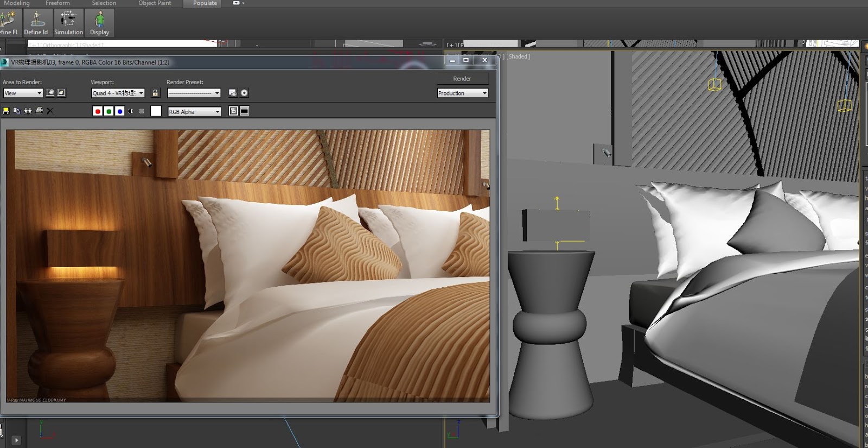Image resolution: width=868 pixels, height=448 pixels.
Task: Maximize the render frame window
Action: [x=465, y=60]
